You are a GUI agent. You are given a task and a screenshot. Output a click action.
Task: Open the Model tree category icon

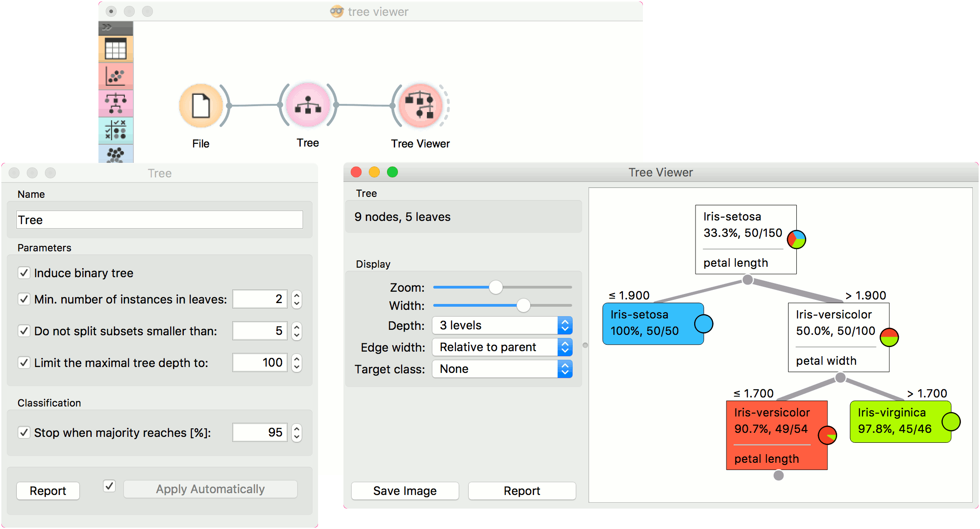tap(116, 103)
